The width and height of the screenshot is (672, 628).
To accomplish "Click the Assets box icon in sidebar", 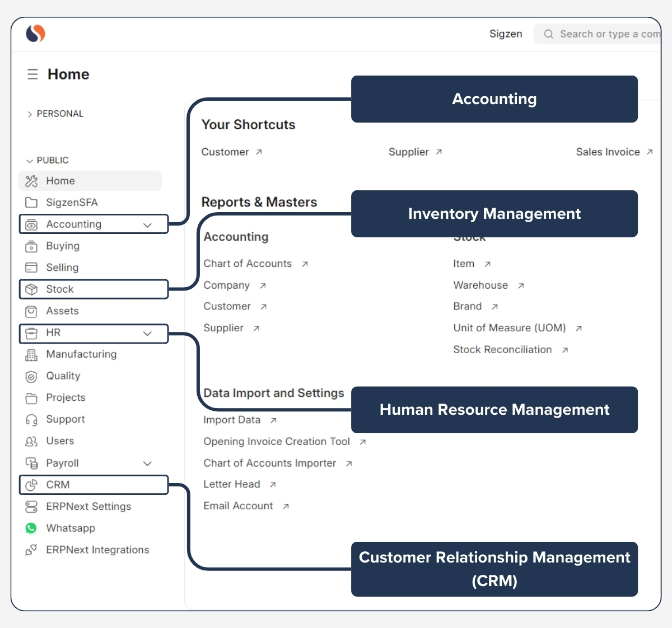I will [31, 311].
